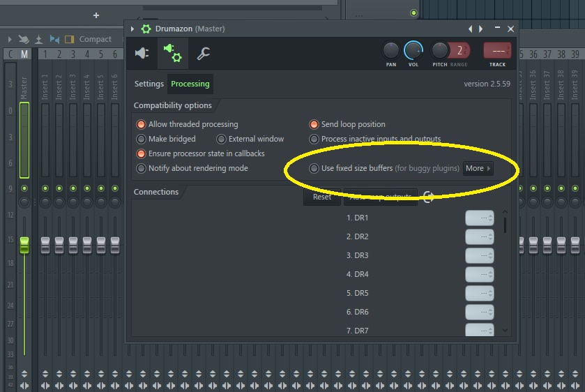Switch to the Settings tab

point(149,84)
